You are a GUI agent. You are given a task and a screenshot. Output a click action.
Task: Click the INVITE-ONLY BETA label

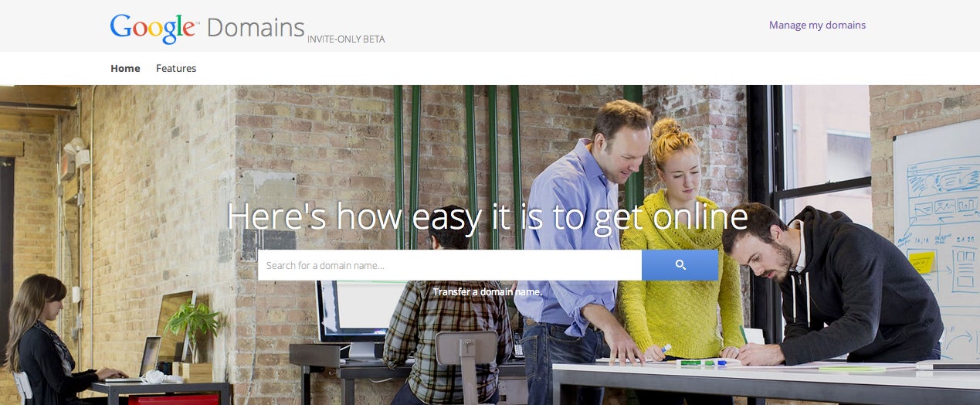[x=346, y=39]
